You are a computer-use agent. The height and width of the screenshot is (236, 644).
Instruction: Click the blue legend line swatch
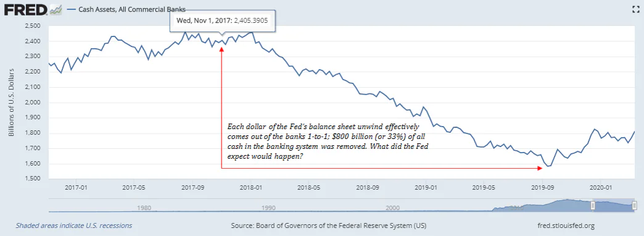[x=72, y=9]
